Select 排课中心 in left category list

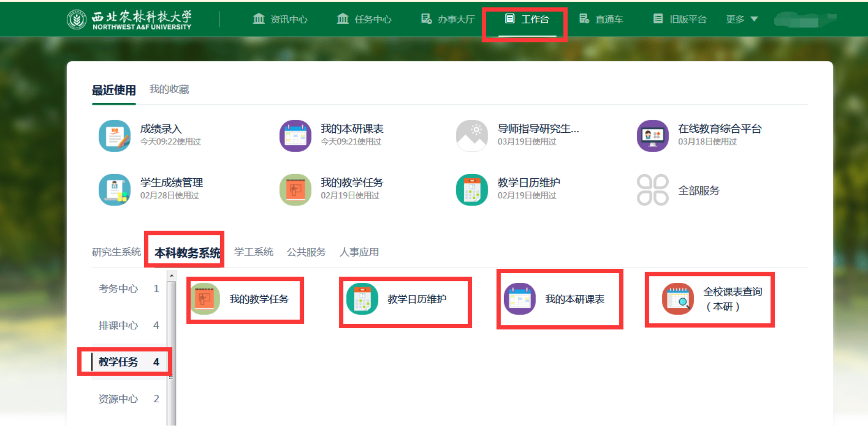118,325
